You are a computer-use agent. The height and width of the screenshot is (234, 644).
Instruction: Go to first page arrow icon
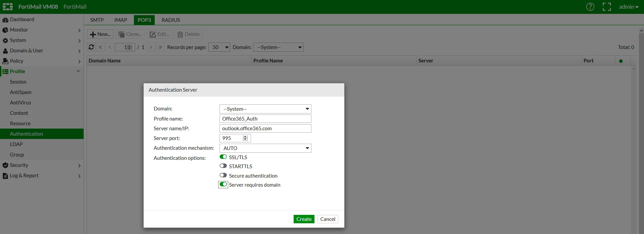100,47
